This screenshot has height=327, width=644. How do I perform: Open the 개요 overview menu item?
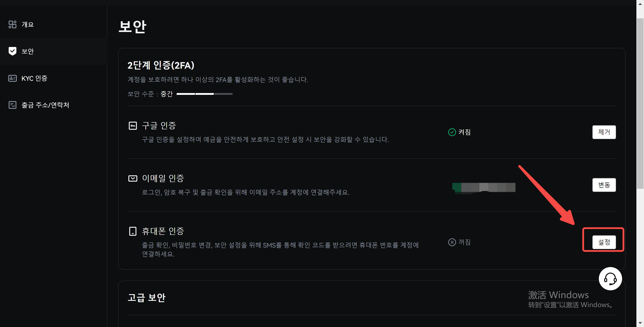pyautogui.click(x=28, y=24)
